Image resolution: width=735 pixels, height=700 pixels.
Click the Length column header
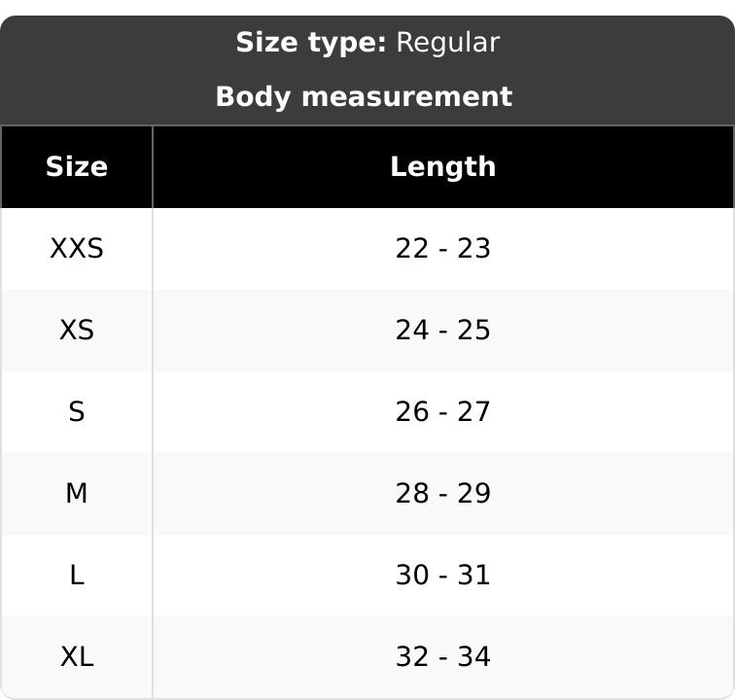tap(443, 167)
